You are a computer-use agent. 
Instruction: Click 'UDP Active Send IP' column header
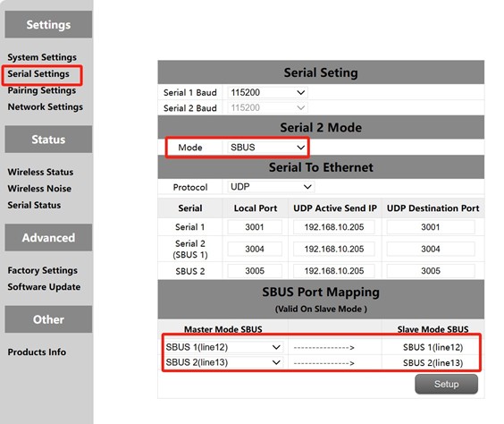click(x=335, y=208)
